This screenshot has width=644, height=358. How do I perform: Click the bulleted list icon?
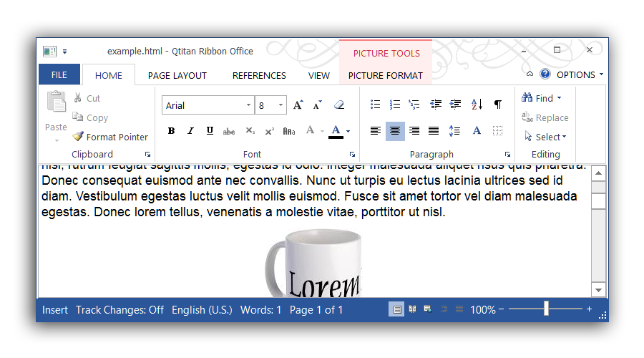[375, 105]
